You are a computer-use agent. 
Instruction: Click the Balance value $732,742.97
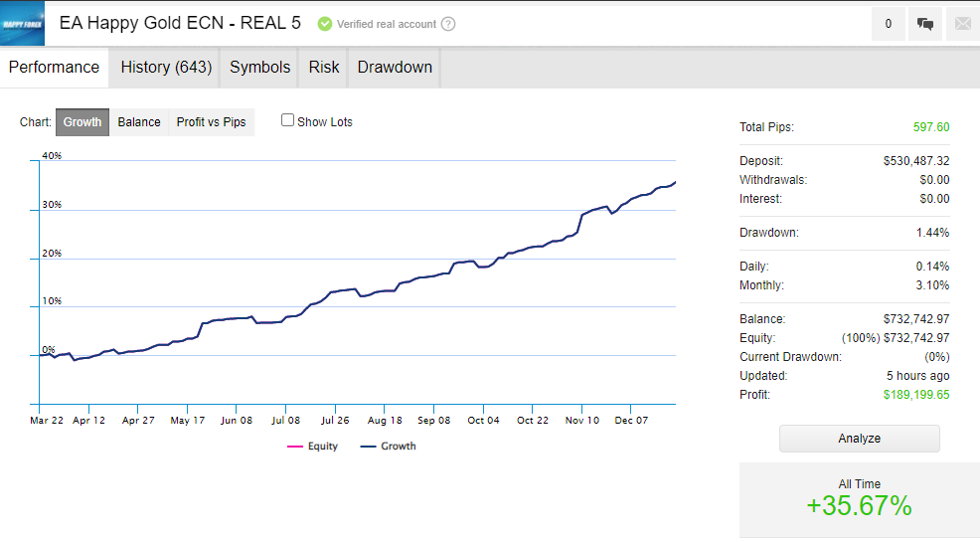(916, 319)
